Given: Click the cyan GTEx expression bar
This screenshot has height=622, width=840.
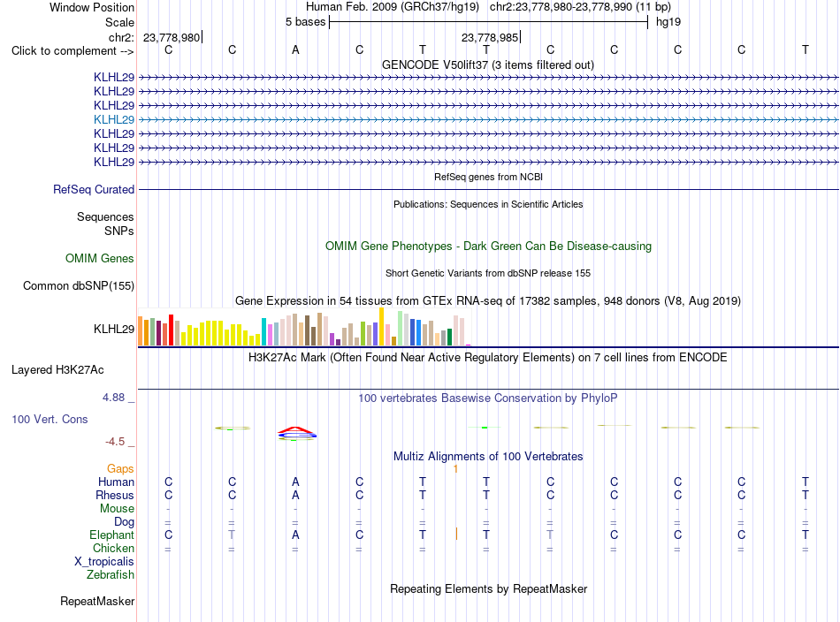Looking at the screenshot, I should [263, 332].
